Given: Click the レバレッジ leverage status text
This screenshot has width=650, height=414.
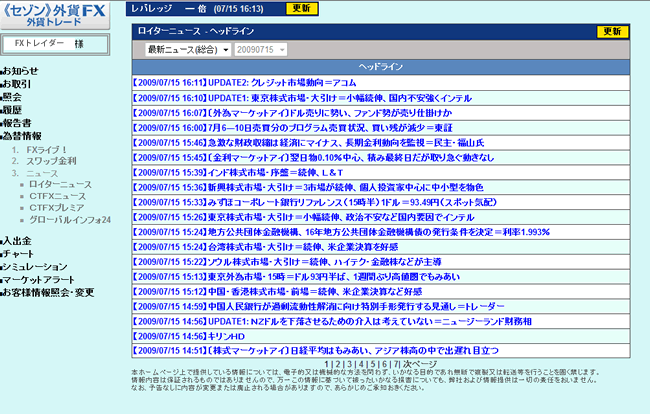Looking at the screenshot, I should tap(197, 9).
